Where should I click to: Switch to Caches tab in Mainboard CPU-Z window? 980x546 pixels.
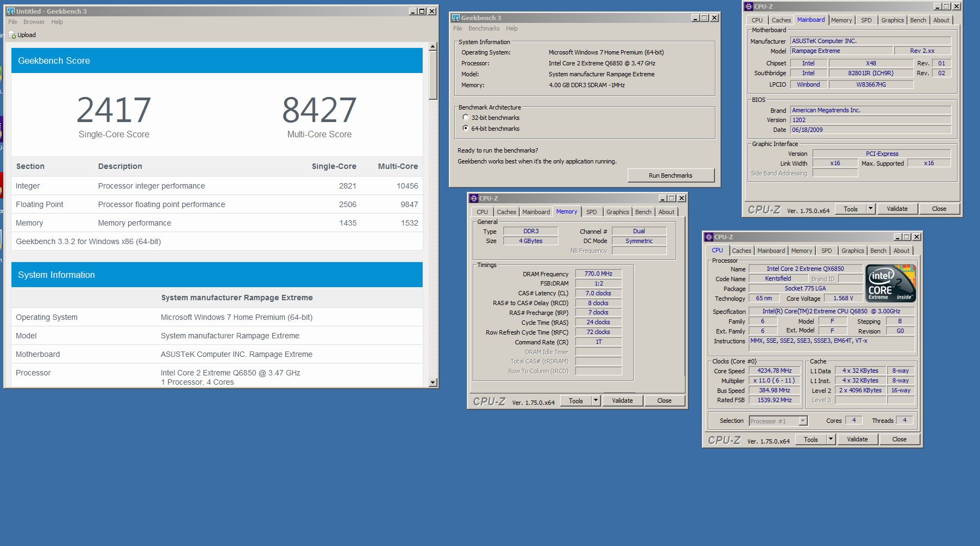(x=781, y=20)
